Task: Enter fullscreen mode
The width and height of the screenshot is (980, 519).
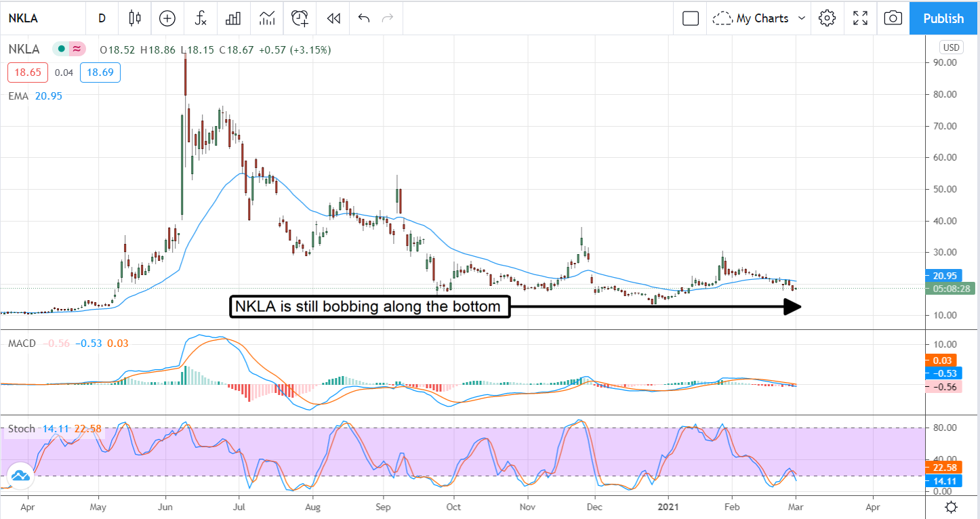Action: (860, 18)
